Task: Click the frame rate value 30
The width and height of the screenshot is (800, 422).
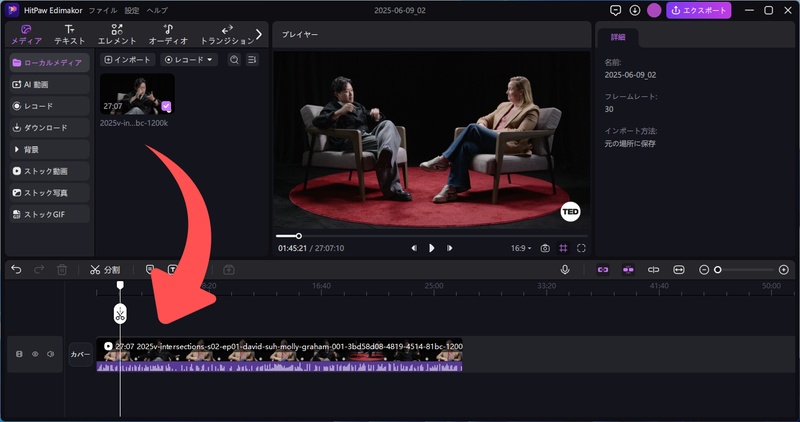Action: (x=609, y=109)
